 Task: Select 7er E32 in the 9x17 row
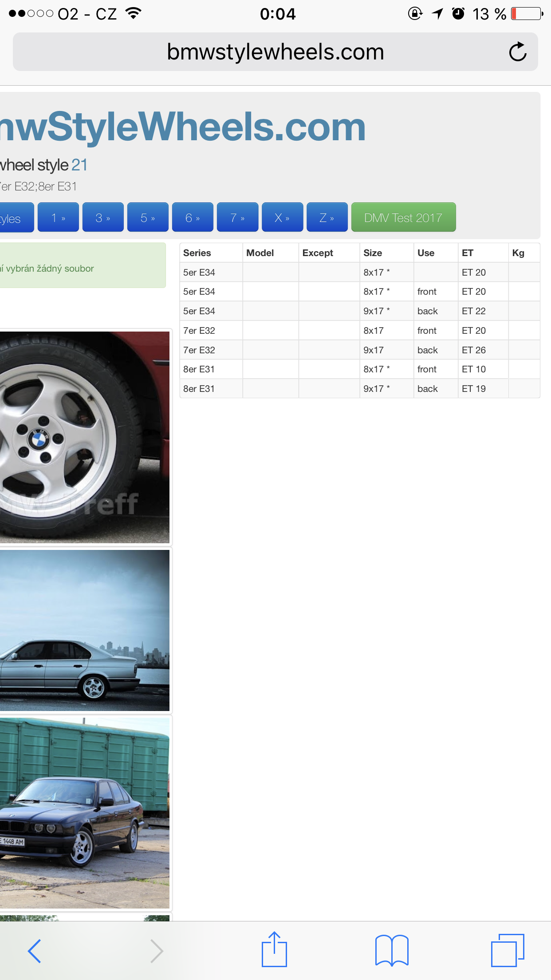point(211,350)
